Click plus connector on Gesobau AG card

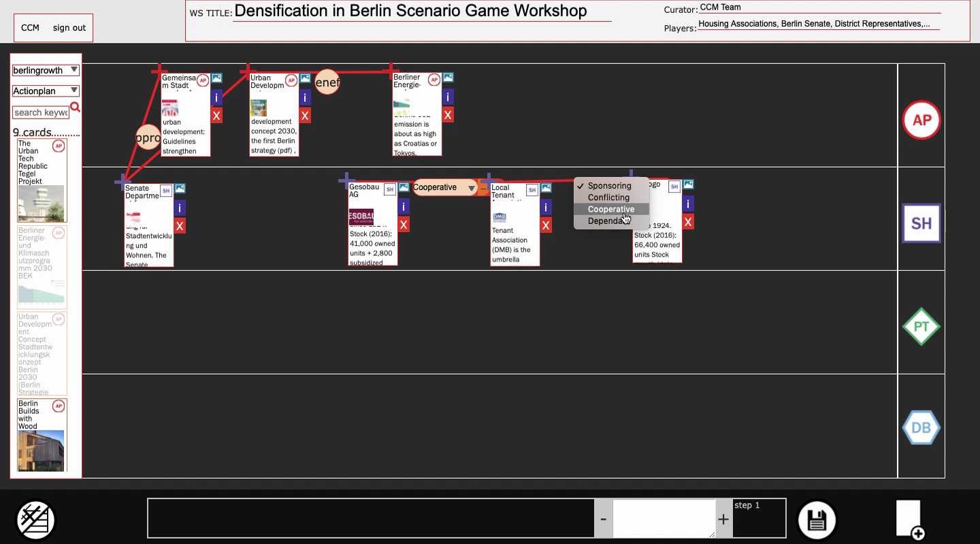point(346,180)
